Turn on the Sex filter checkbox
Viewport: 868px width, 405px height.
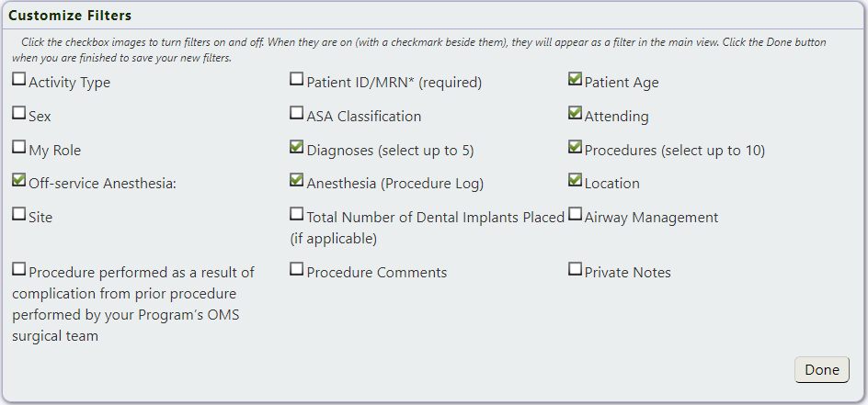[18, 113]
